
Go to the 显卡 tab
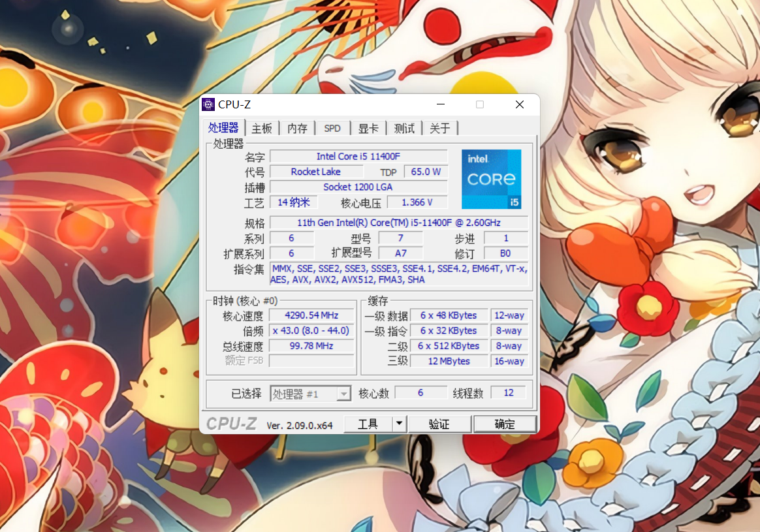click(x=368, y=129)
